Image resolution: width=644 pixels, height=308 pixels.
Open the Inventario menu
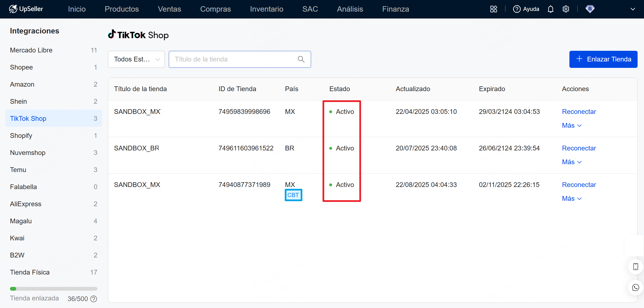267,9
